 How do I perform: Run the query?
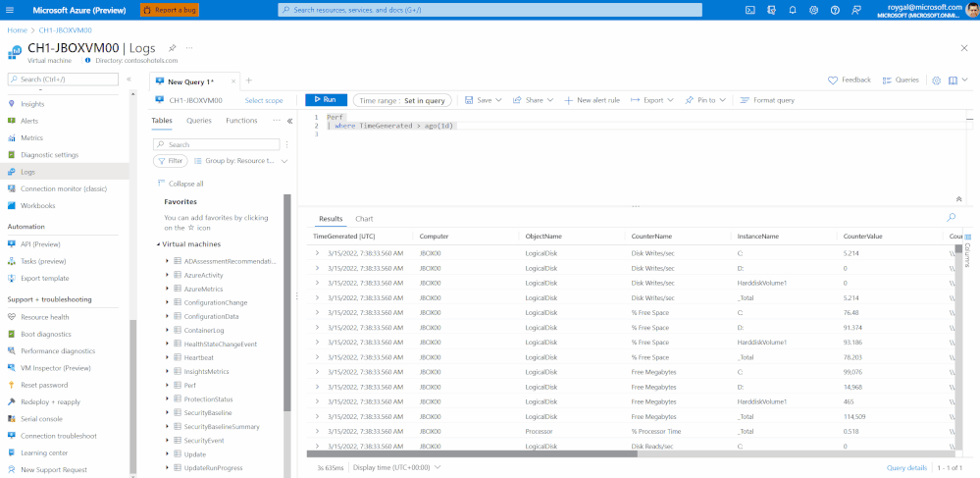326,100
